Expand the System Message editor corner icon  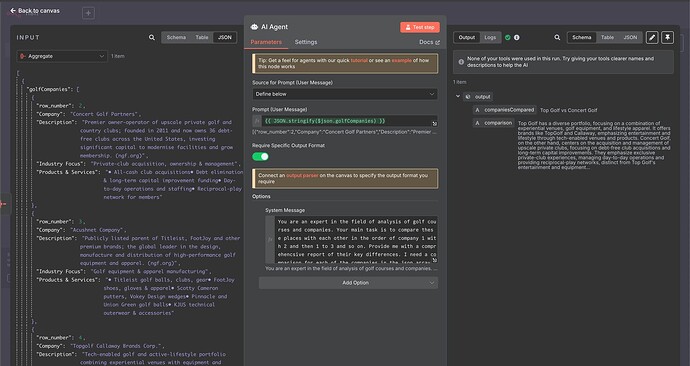coord(434,260)
